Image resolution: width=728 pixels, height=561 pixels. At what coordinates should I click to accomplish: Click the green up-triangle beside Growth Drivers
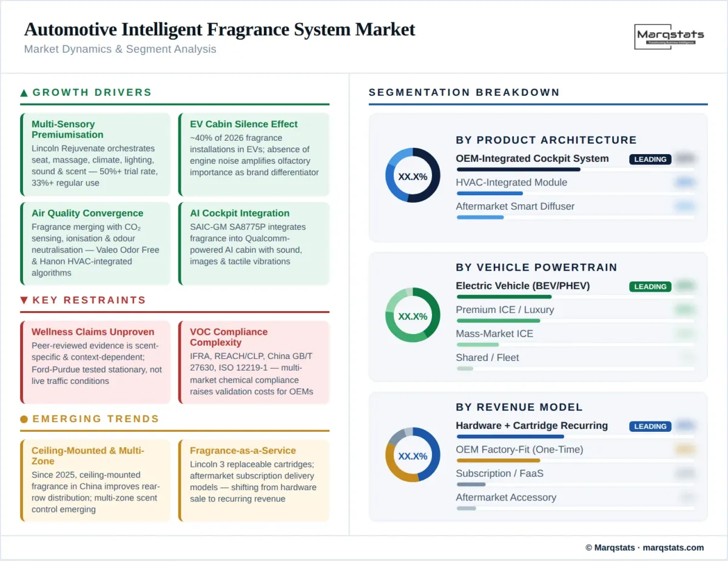(x=24, y=93)
